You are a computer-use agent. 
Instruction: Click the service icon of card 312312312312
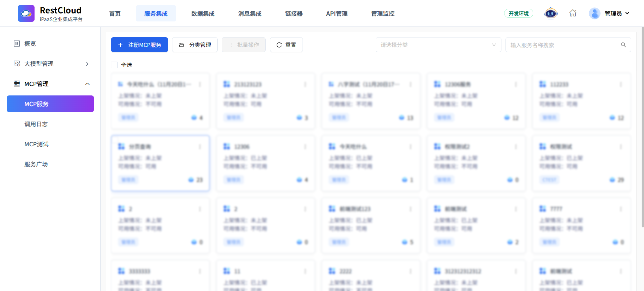pos(437,271)
